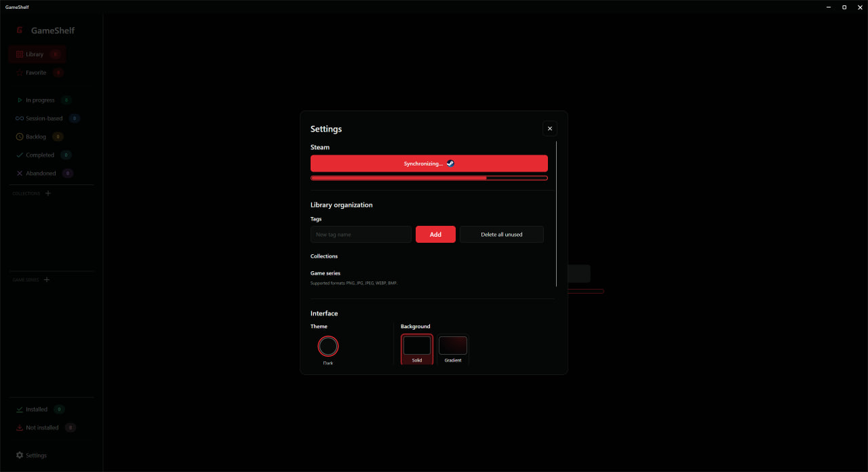Focus the New tag name field
Screen dimensions: 868x472
(361, 235)
